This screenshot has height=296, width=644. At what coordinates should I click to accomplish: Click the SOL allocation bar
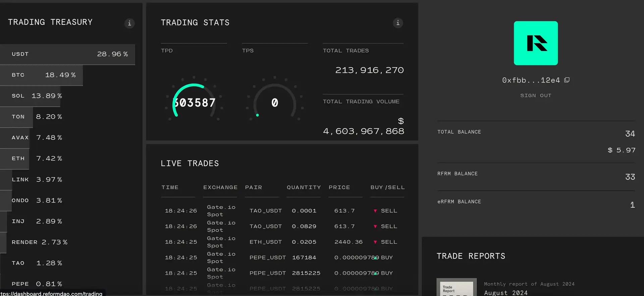pos(30,96)
